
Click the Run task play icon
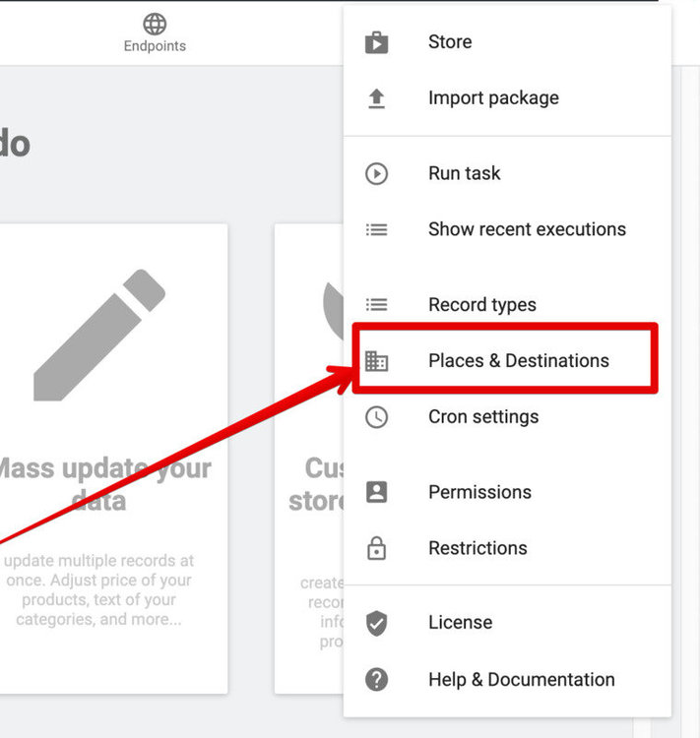tap(376, 174)
